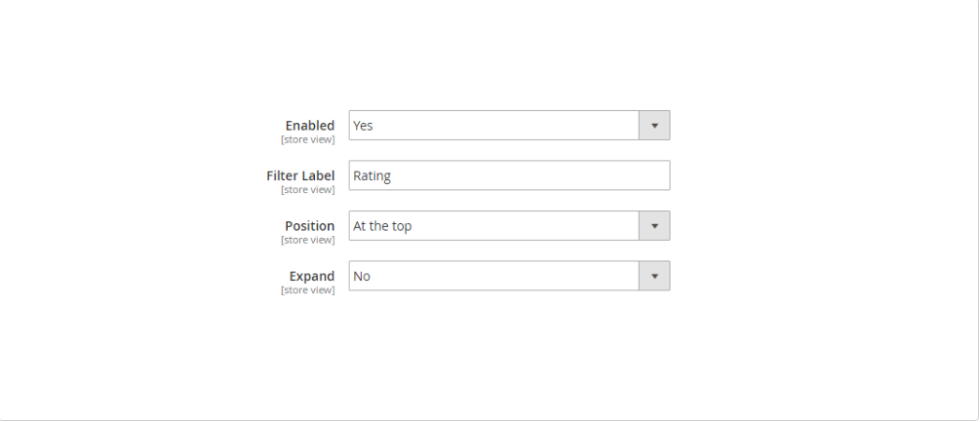Click the arrow button on Position select

[x=654, y=226]
